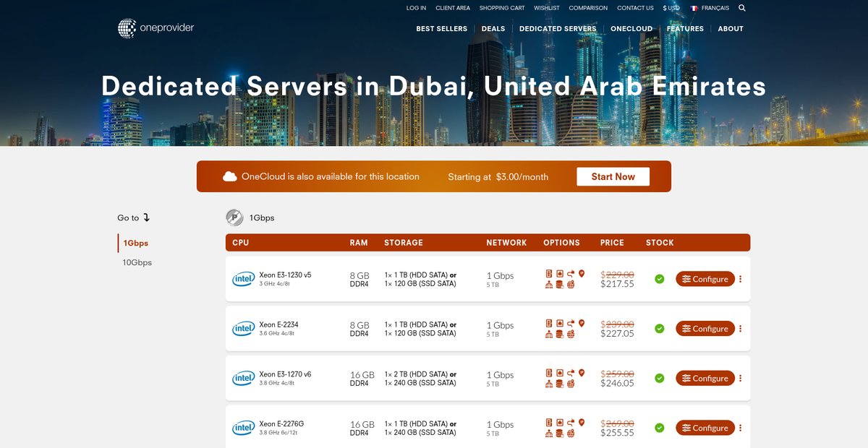Image resolution: width=868 pixels, height=448 pixels.
Task: Click the green stock checkmark for Xeon E-2234
Action: pos(660,329)
